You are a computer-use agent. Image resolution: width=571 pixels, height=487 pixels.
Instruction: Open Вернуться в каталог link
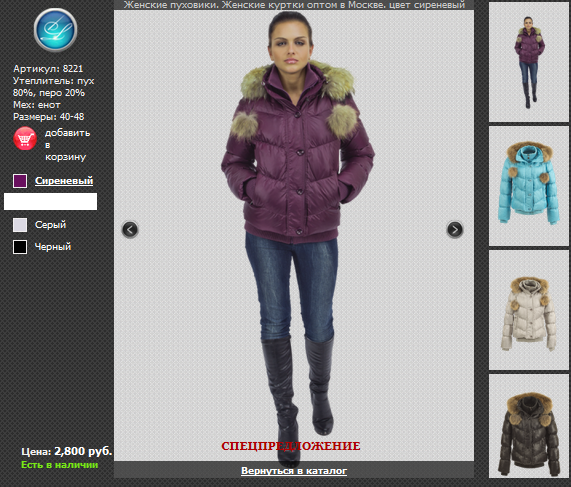pyautogui.click(x=294, y=471)
